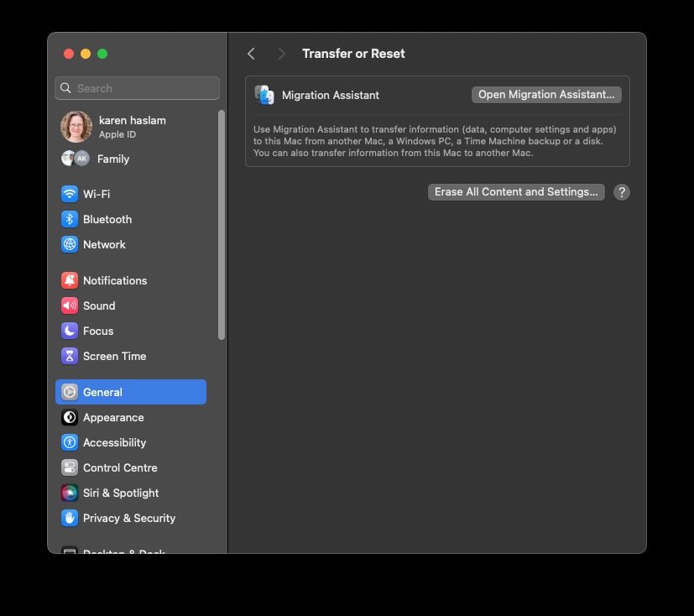The width and height of the screenshot is (694, 616).
Task: Click the Siri & Spotlight icon
Action: (x=70, y=493)
